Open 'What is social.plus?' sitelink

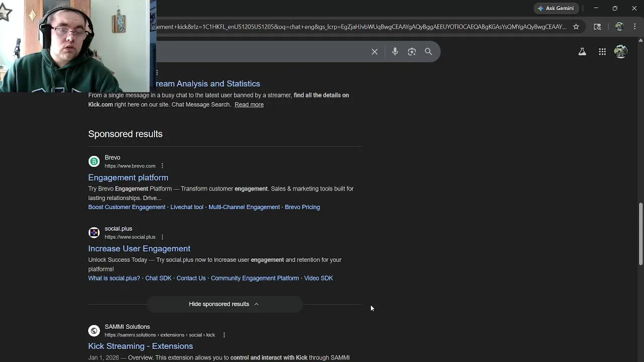tap(114, 278)
